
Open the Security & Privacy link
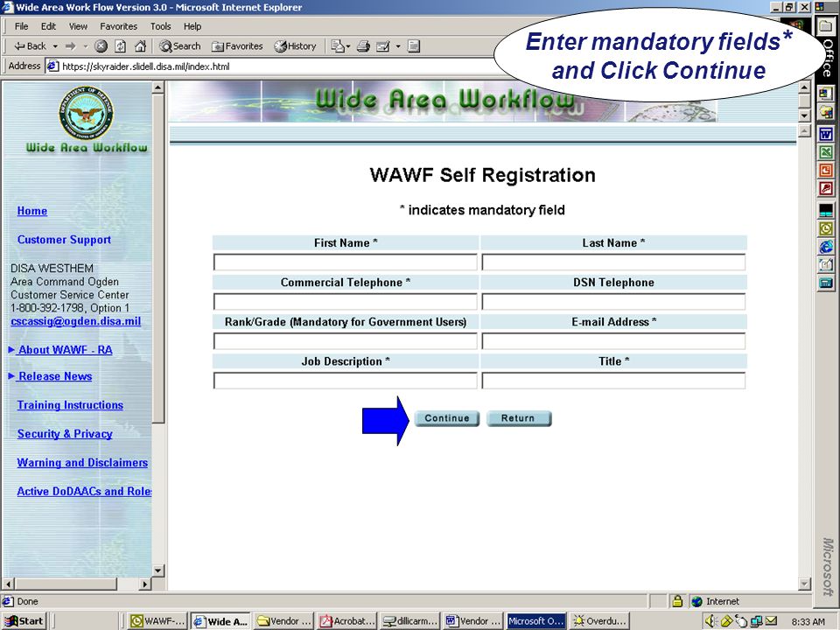[65, 434]
